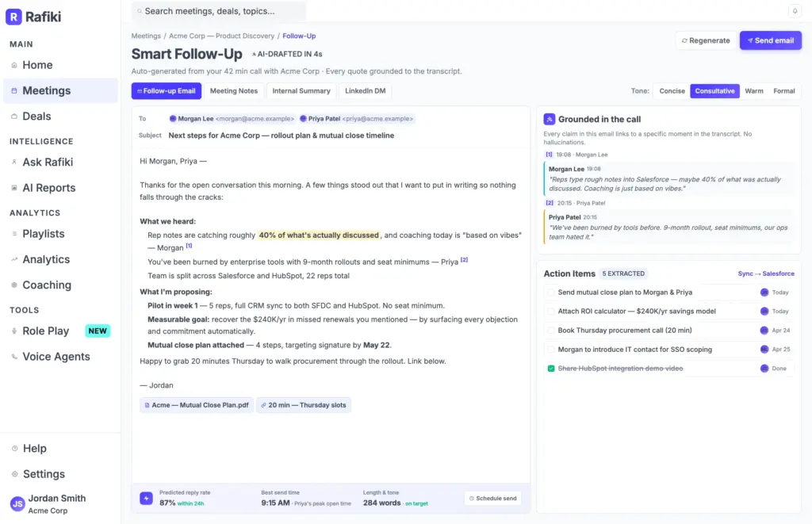The height and width of the screenshot is (524, 812).
Task: Click the Priya Patel 20:15 transcript quote
Action: click(x=668, y=228)
